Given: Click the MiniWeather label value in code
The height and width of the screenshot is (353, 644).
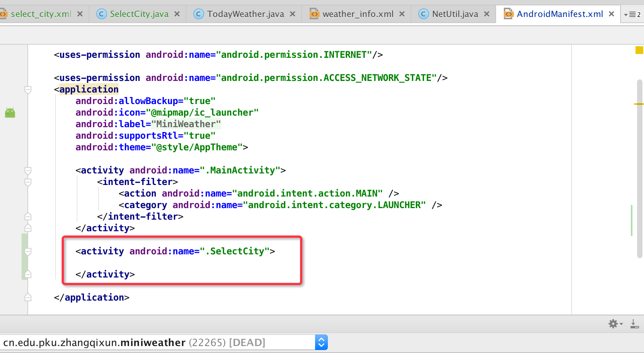Looking at the screenshot, I should [186, 124].
